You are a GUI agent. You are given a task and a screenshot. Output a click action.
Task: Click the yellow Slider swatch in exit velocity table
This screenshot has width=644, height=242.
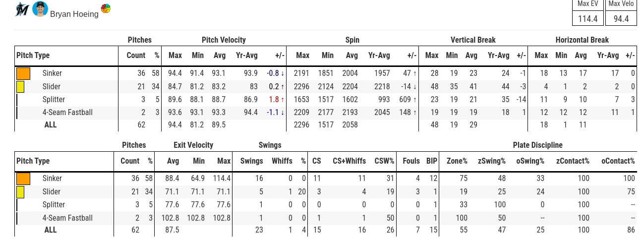pyautogui.click(x=20, y=192)
